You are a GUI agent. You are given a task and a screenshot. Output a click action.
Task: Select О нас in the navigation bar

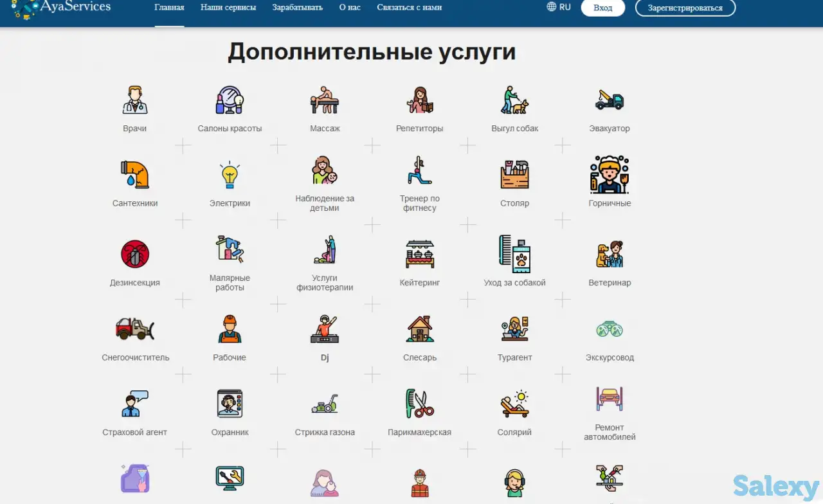[349, 7]
